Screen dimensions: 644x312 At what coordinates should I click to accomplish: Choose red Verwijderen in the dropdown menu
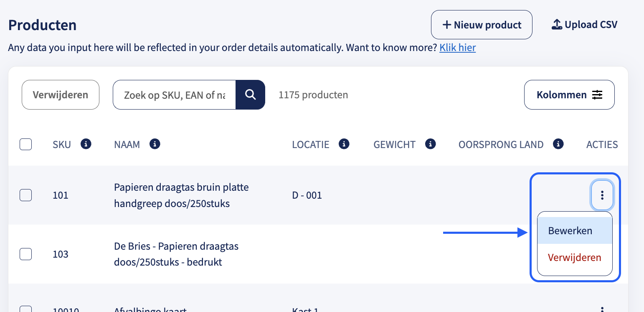click(575, 258)
